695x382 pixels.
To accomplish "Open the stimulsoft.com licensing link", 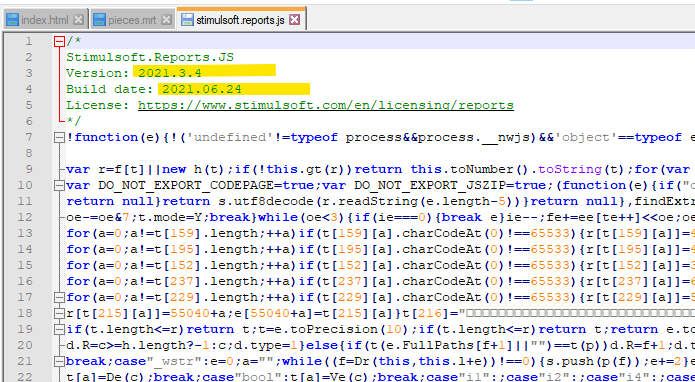I will coord(326,105).
